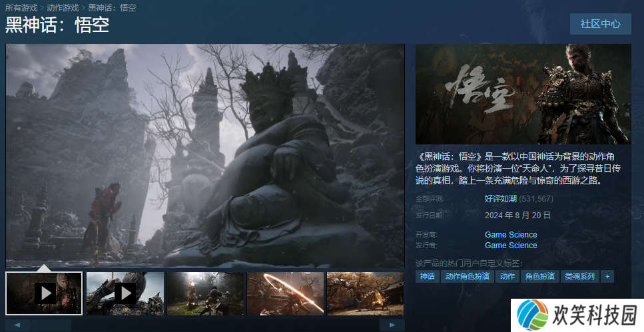Open the 动作角色扮演 tag
This screenshot has height=332, width=644.
468,276
